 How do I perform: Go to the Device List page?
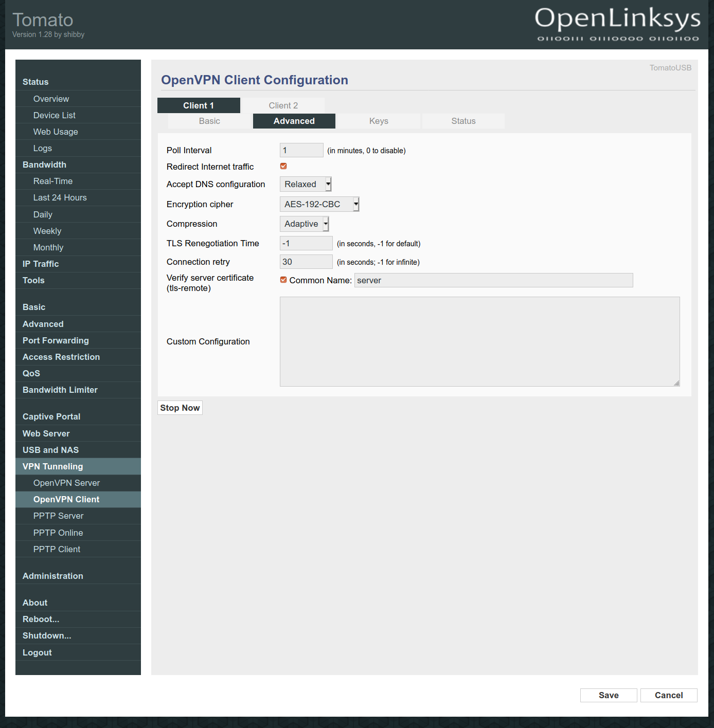tap(54, 115)
